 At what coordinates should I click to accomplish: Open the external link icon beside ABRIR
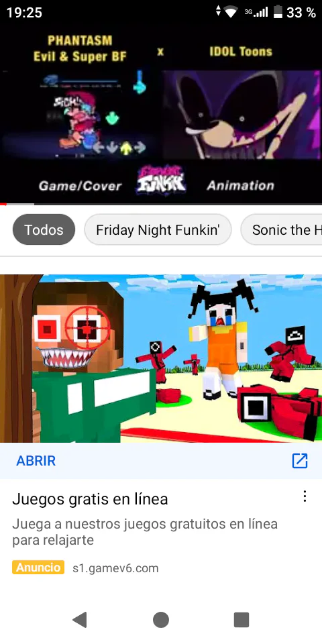(300, 461)
